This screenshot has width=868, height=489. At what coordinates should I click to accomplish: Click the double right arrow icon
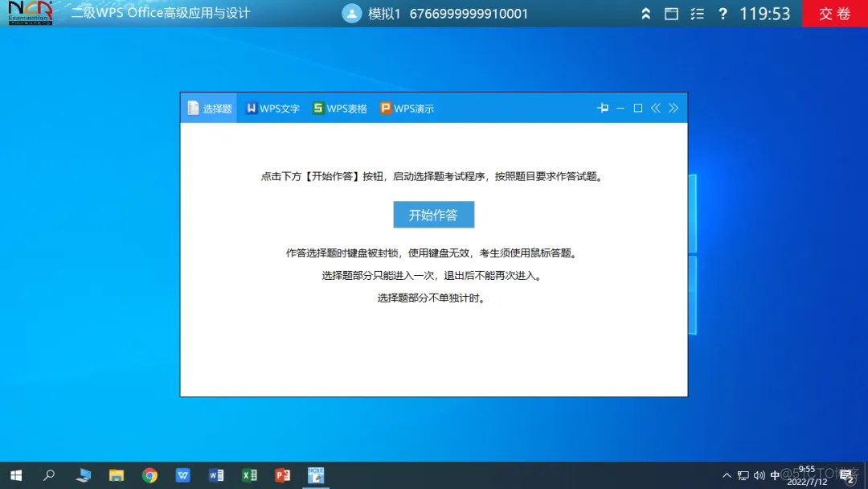tap(674, 108)
